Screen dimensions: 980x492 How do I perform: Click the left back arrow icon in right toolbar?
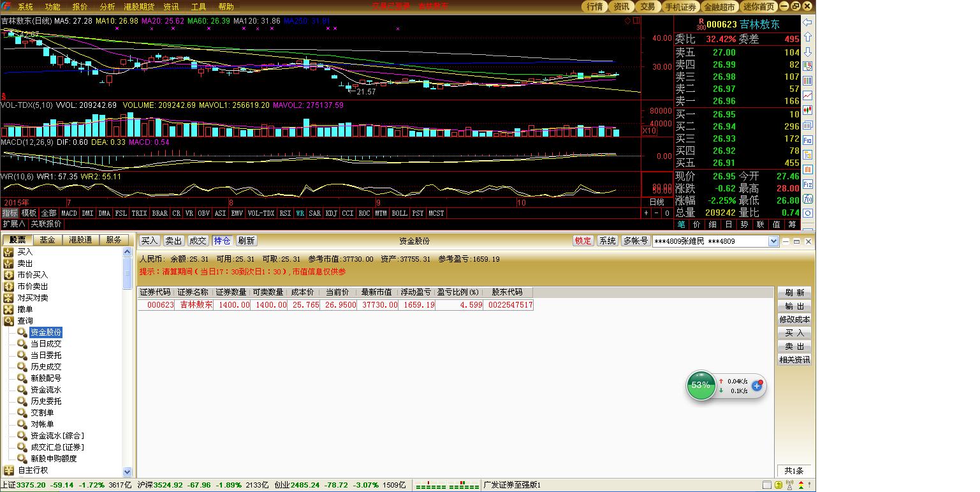point(808,22)
